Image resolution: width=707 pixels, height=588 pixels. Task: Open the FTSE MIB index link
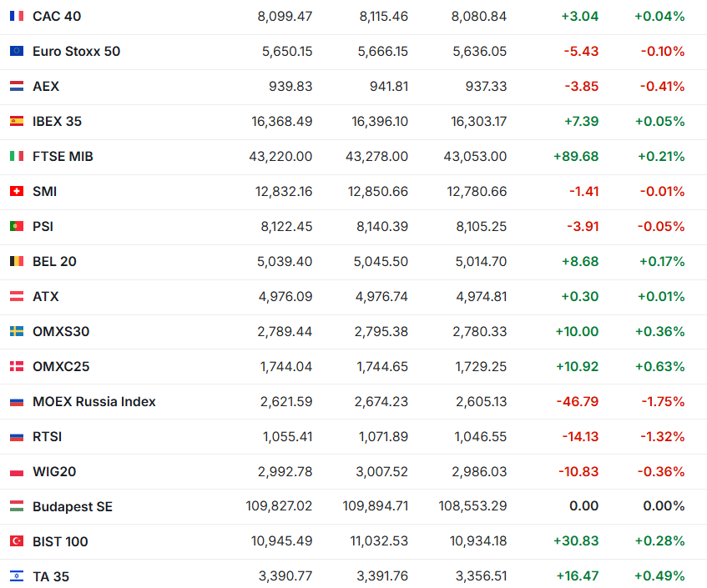pyautogui.click(x=63, y=157)
